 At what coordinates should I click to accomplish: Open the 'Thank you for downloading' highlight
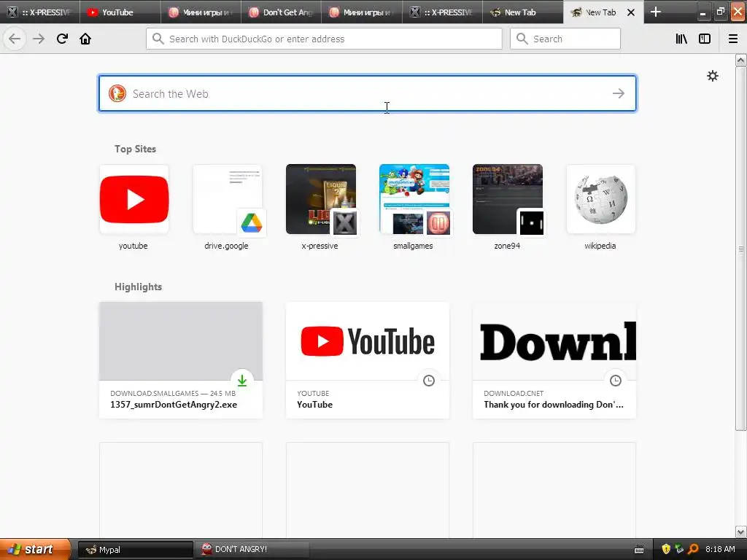pyautogui.click(x=554, y=360)
